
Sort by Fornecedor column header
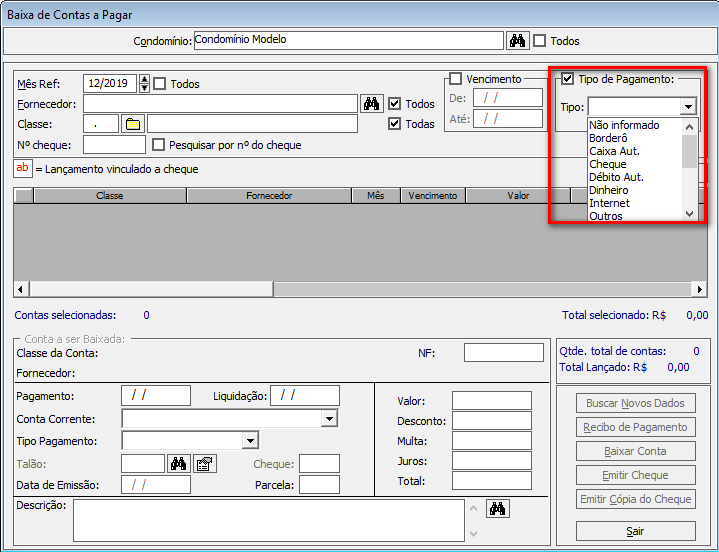point(269,196)
